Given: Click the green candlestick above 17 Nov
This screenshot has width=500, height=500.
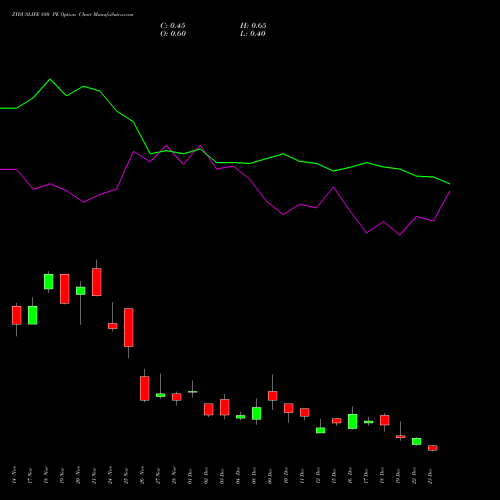Looking at the screenshot, I should (33, 315).
